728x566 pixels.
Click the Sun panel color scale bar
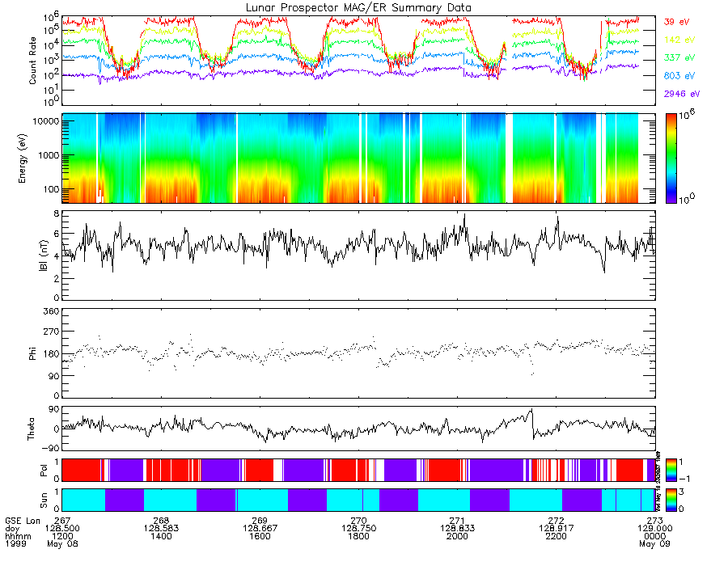671,500
